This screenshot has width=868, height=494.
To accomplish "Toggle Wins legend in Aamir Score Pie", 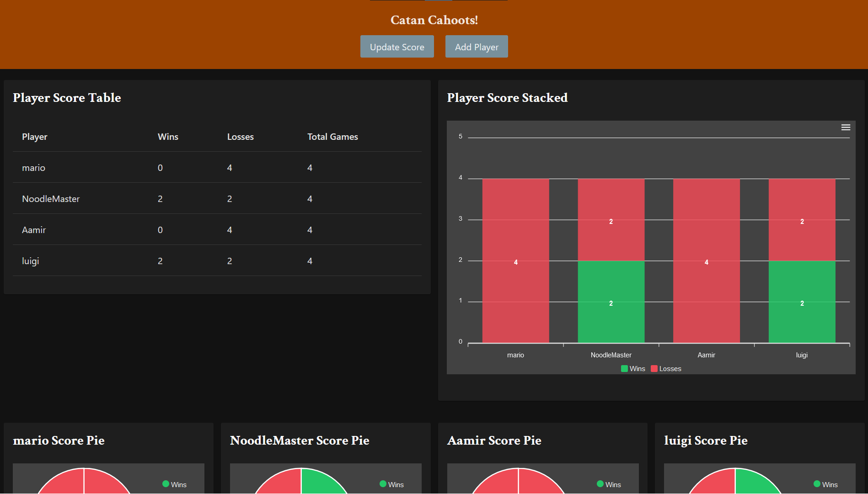I will 609,484.
